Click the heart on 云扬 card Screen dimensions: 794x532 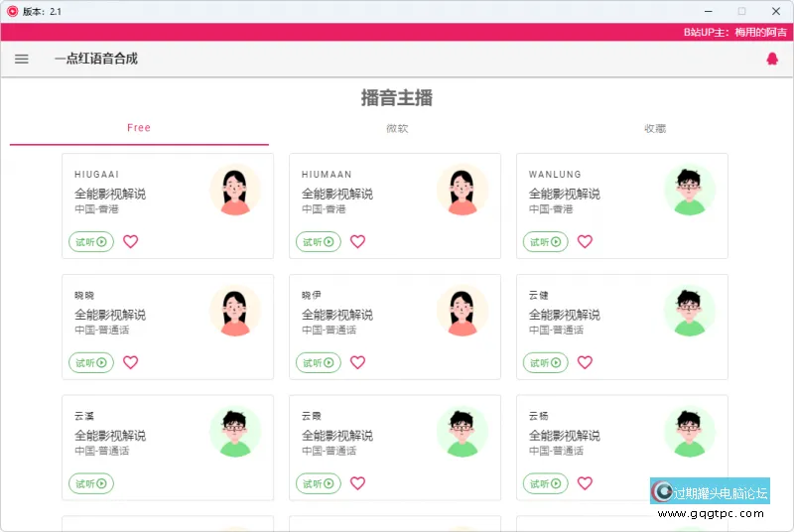click(586, 483)
